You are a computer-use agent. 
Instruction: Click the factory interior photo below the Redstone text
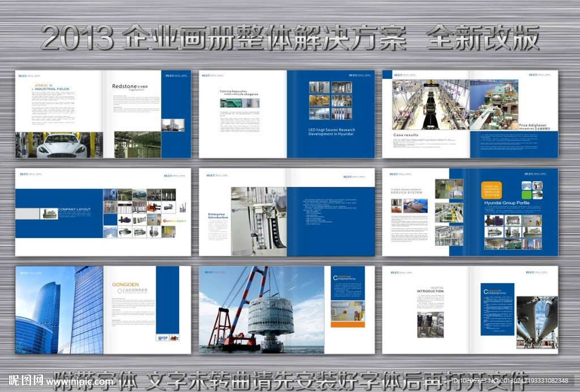(x=137, y=144)
